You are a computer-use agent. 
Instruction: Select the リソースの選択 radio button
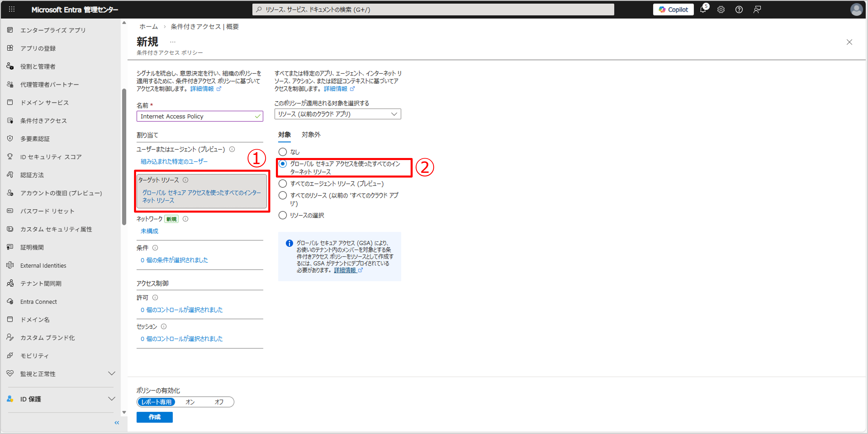pyautogui.click(x=283, y=215)
